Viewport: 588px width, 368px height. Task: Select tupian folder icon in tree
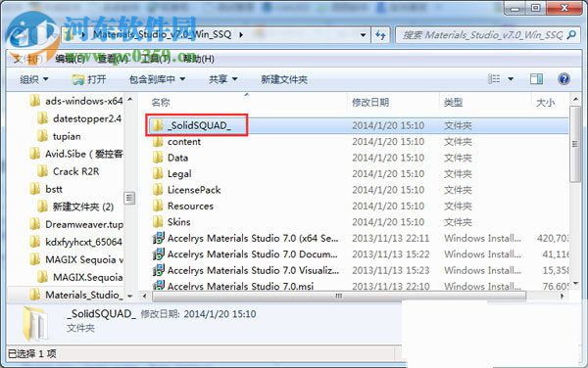(x=43, y=136)
